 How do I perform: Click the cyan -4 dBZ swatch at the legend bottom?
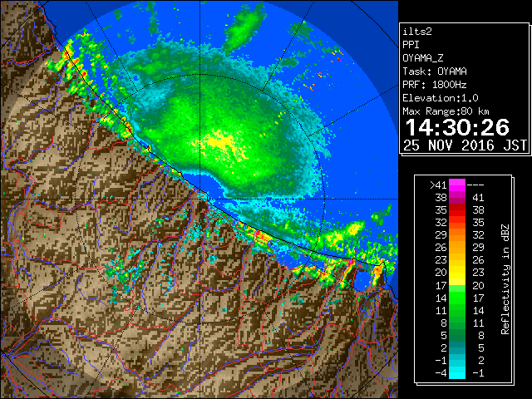457,372
